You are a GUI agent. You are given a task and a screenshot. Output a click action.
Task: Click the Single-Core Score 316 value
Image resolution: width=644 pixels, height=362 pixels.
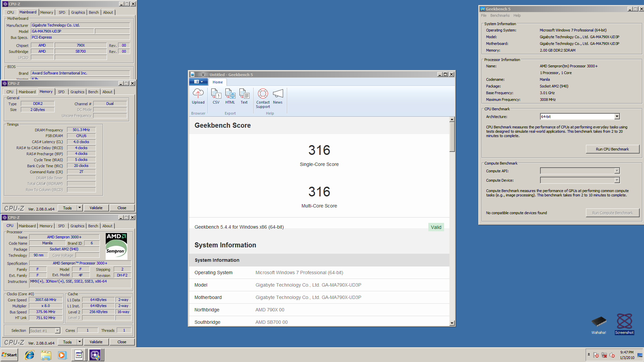click(x=319, y=150)
